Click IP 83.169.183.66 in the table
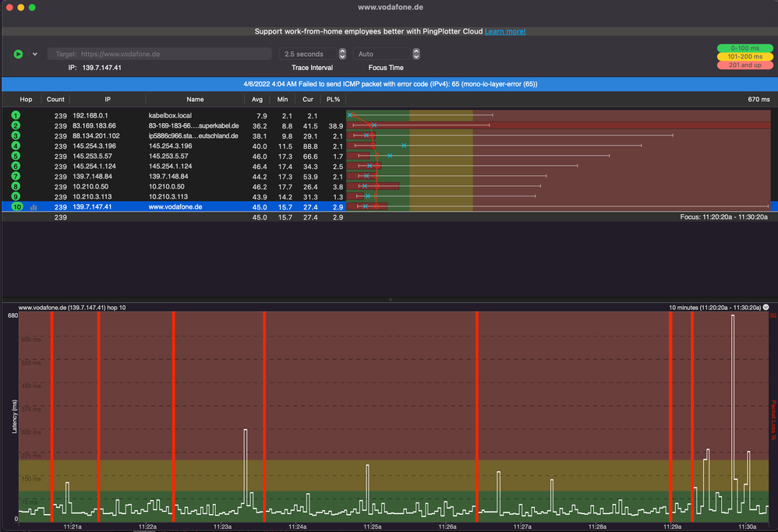Viewport: 778px width, 532px height. point(94,126)
